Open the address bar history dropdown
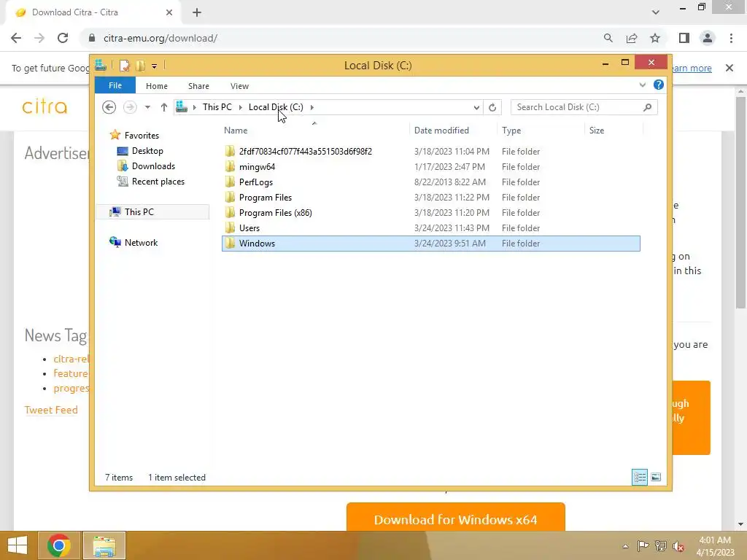747x560 pixels. point(476,108)
